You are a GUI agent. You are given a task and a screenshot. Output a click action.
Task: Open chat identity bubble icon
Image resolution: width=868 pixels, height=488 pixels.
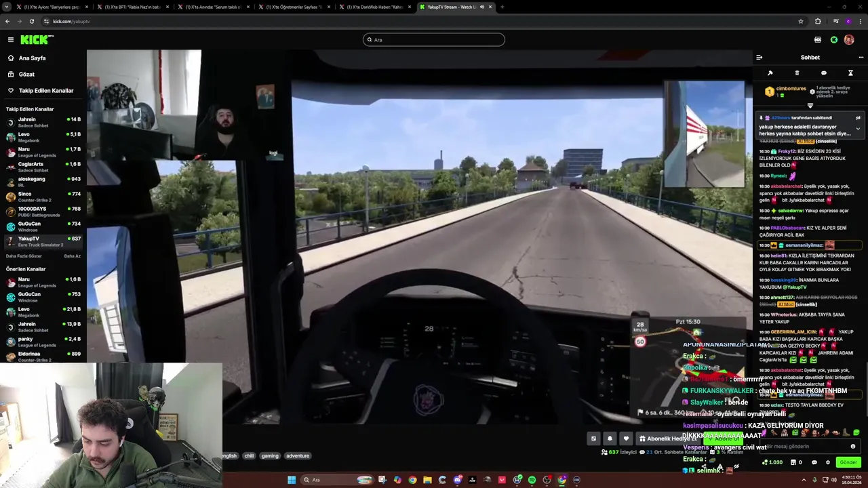pyautogui.click(x=814, y=462)
